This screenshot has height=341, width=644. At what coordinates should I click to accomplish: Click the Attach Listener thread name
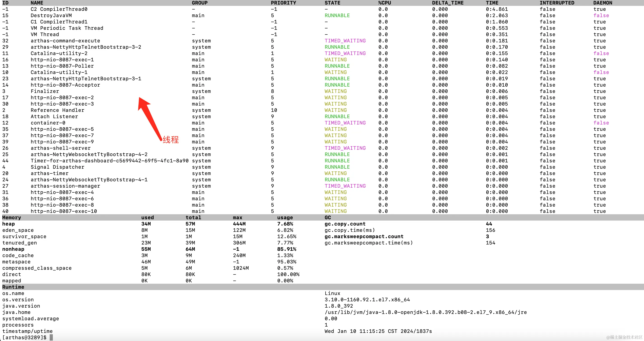coord(54,117)
